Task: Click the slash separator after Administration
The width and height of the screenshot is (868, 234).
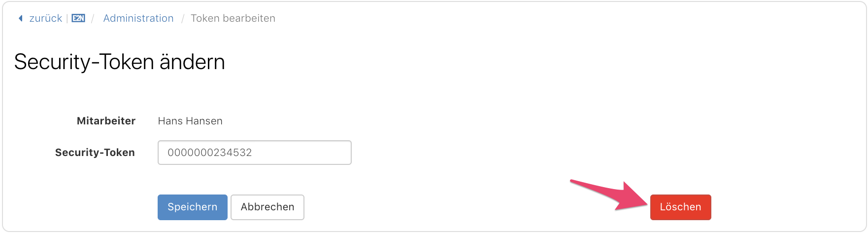Action: click(x=183, y=18)
